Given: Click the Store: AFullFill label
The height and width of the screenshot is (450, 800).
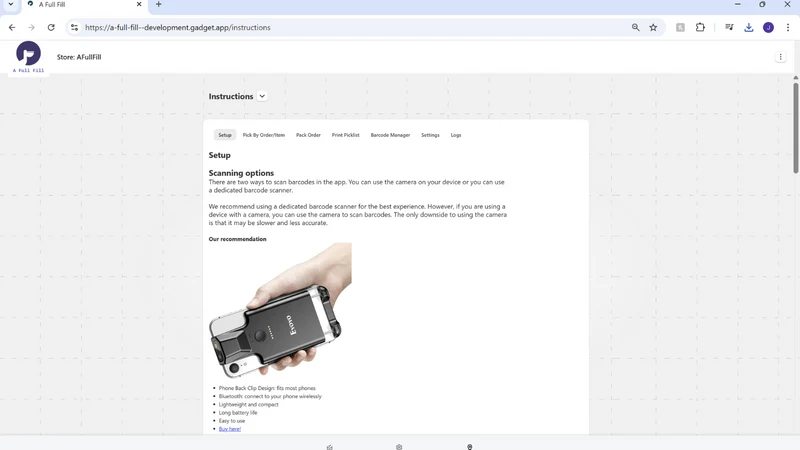Looking at the screenshot, I should point(79,57).
